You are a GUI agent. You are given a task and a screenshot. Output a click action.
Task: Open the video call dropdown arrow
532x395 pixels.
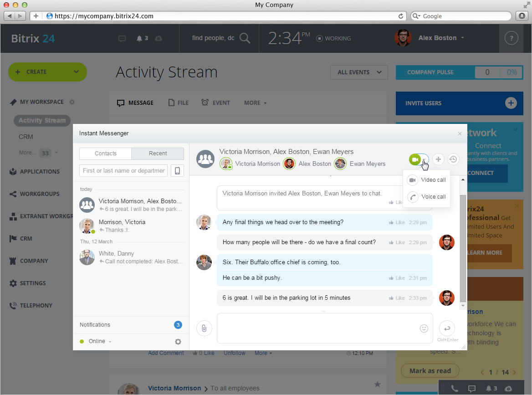[x=424, y=159]
